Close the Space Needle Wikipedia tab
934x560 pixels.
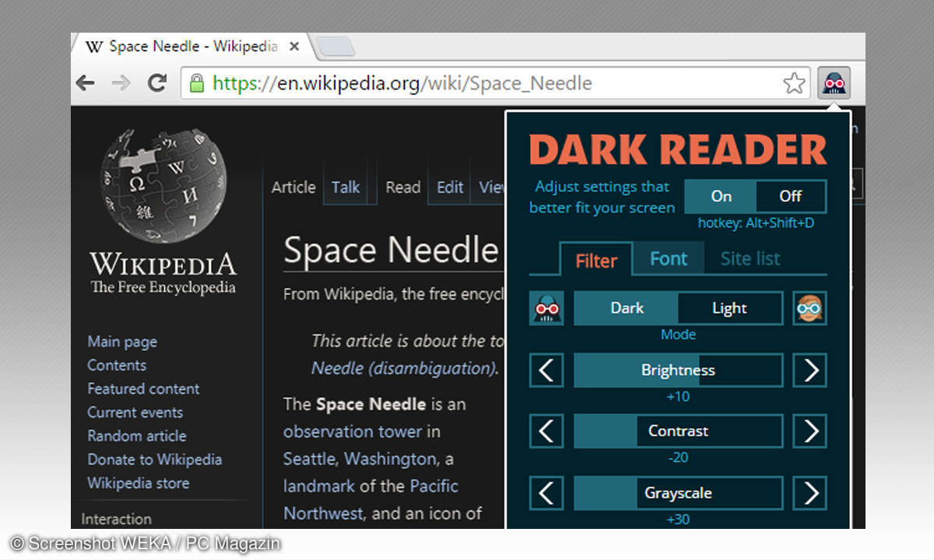click(x=293, y=47)
